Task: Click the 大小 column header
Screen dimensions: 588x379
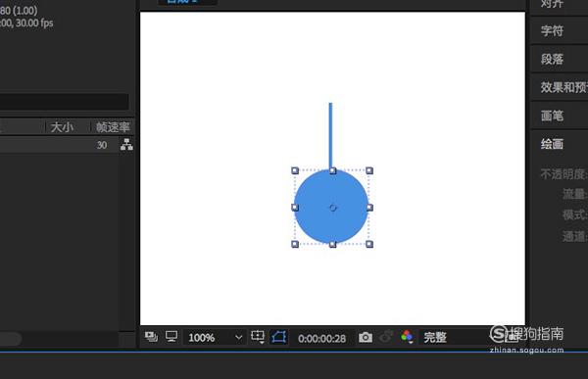Action: [62, 127]
